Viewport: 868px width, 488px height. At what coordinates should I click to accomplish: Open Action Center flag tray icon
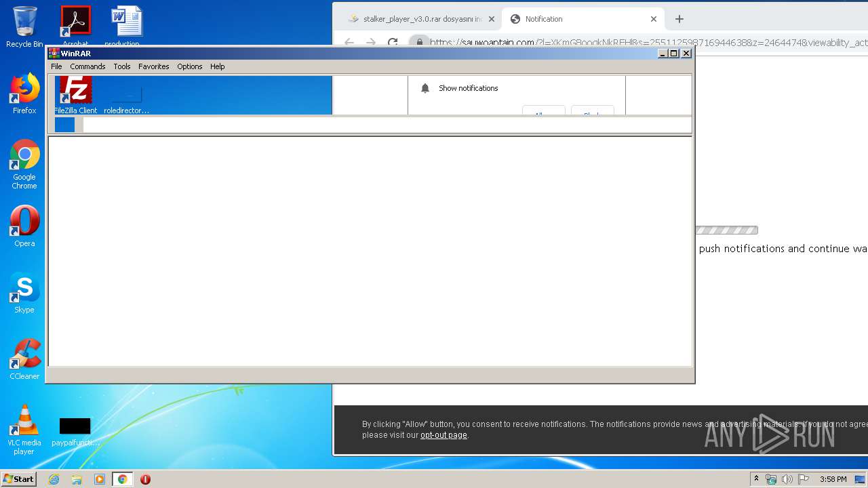coord(804,479)
